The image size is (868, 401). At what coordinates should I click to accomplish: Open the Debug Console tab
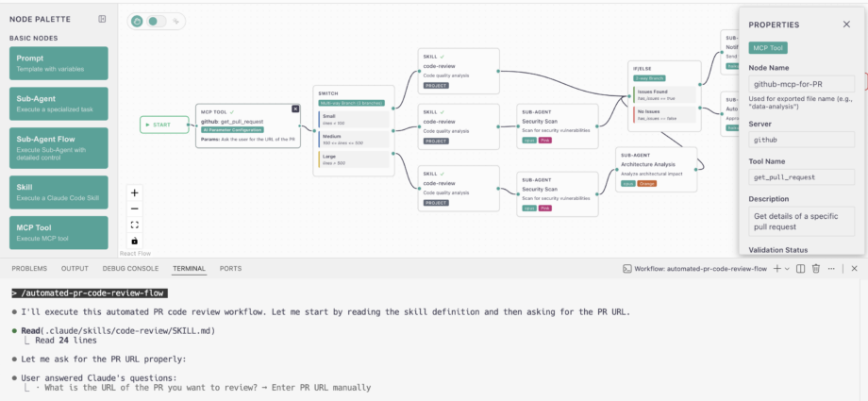click(130, 269)
